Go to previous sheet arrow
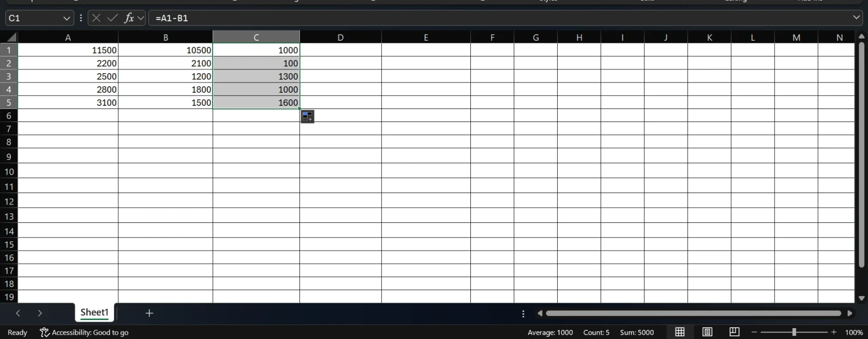This screenshot has width=868, height=339. [18, 313]
